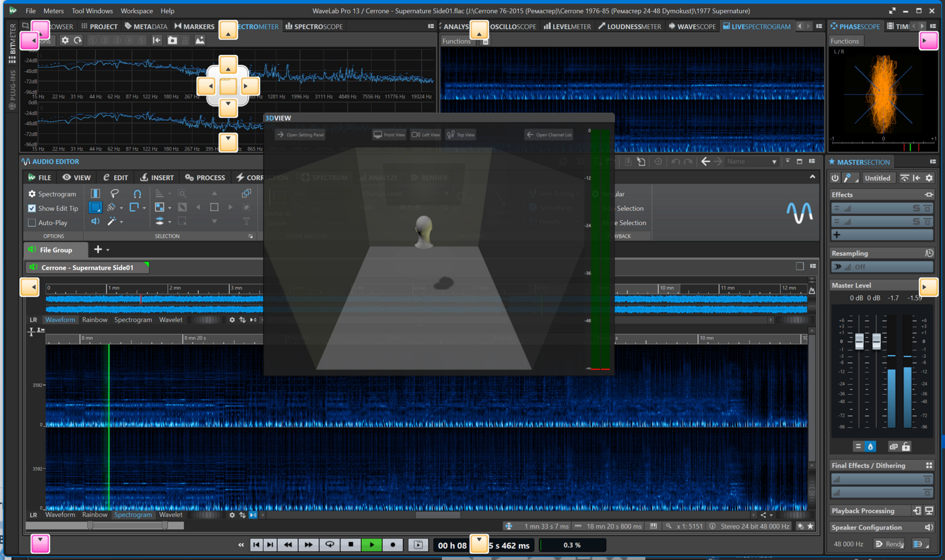Toggle Cerrone - Supernature Side01 tab speaker
945x560 pixels.
[x=33, y=267]
